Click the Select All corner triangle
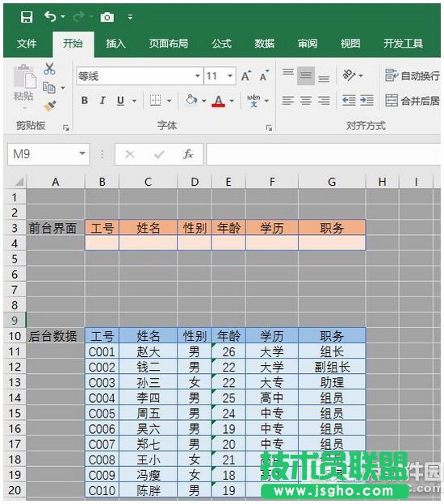 click(x=19, y=182)
